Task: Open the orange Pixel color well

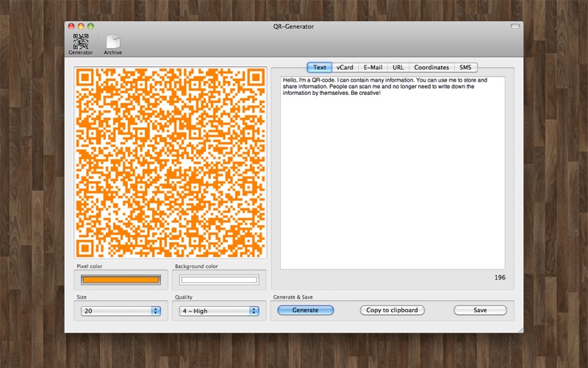Action: [121, 280]
